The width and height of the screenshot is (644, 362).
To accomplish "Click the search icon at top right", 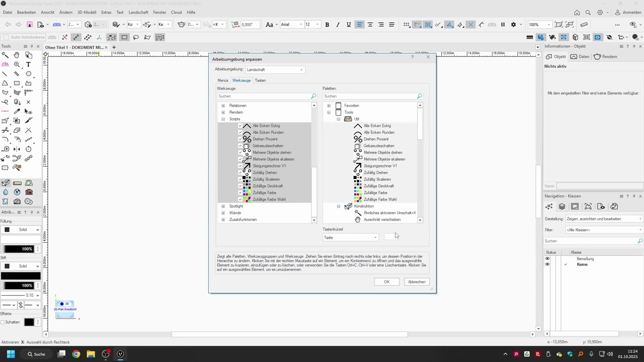I will click(588, 12).
